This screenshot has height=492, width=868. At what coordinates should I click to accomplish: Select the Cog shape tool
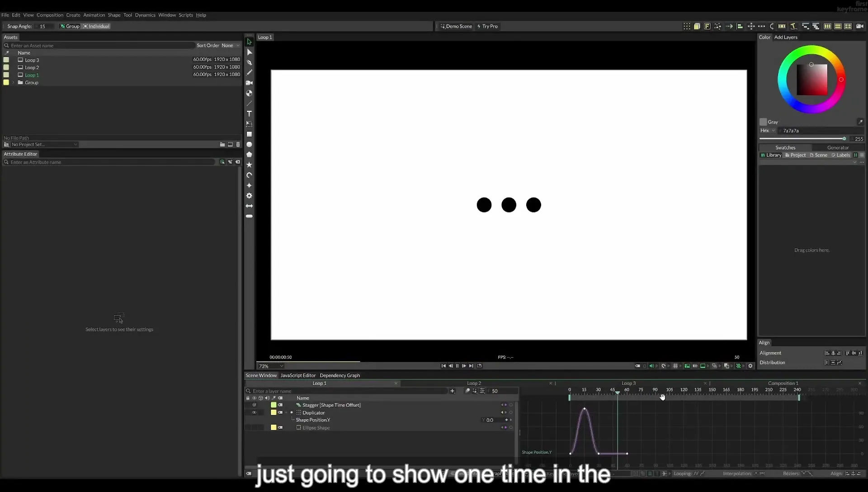coord(249,196)
